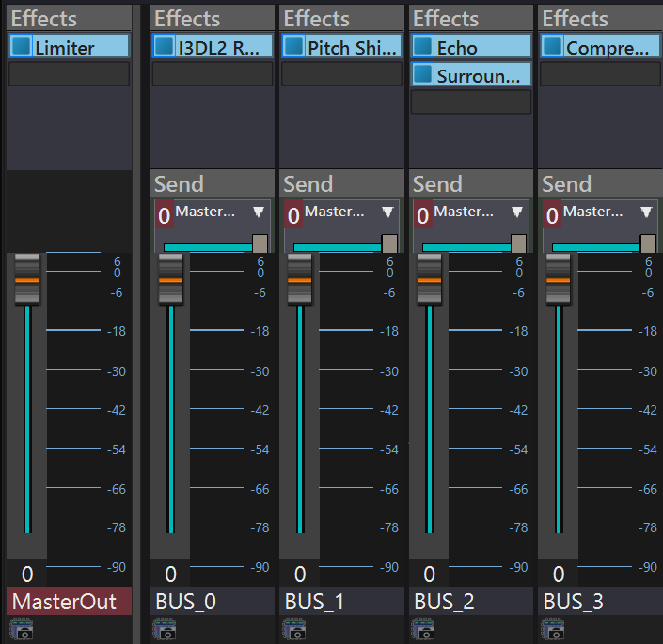Toggle the Pitch Shifter effect bypass square
This screenshot has height=644, width=663.
pos(293,46)
